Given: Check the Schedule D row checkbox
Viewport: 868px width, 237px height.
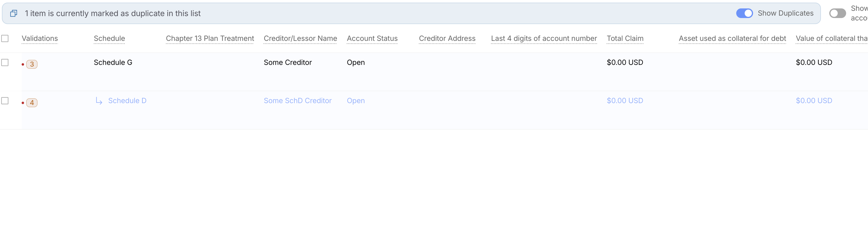Looking at the screenshot, I should 5,101.
